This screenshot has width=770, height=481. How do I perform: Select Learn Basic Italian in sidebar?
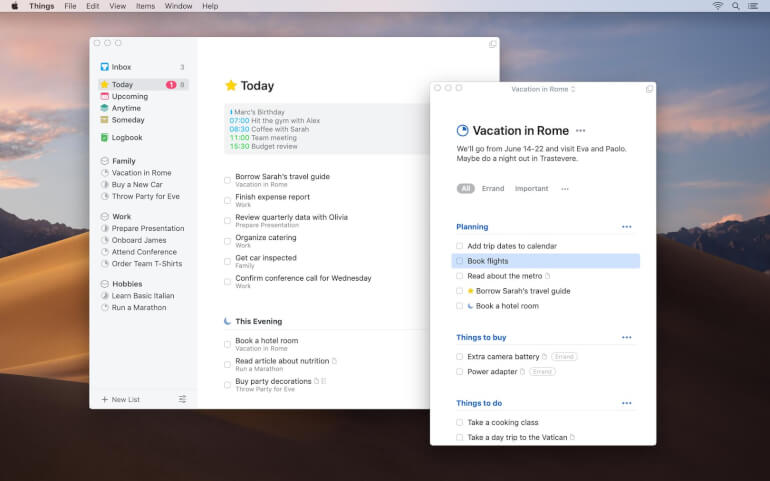142,296
